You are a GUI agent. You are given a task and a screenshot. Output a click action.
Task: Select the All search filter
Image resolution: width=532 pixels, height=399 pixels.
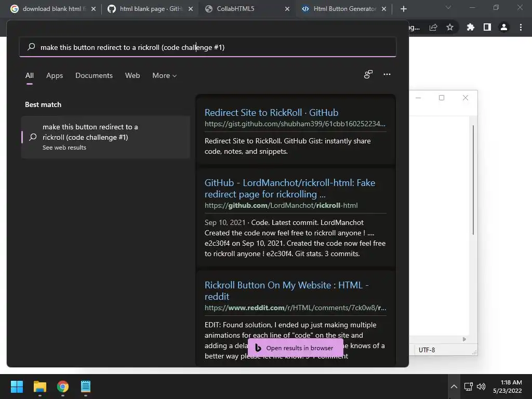(x=30, y=75)
